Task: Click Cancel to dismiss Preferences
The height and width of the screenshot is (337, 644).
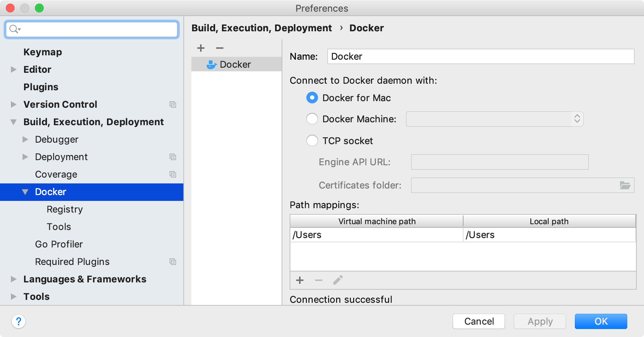Action: (478, 321)
